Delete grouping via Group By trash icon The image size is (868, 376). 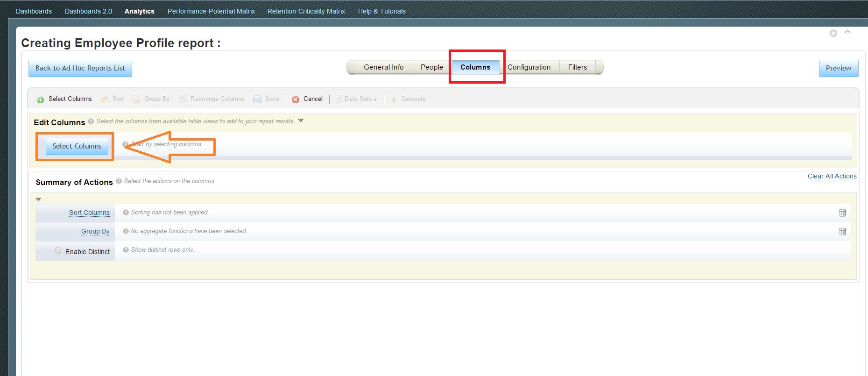(843, 231)
